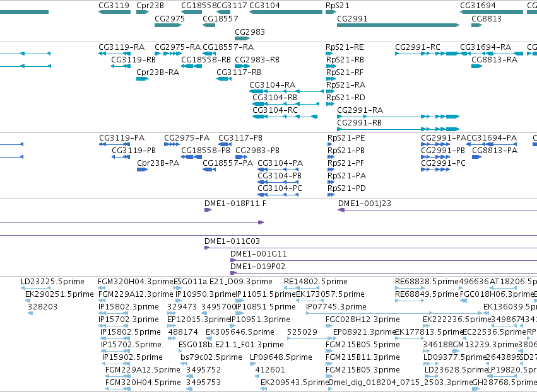Click transcript CG3117-RB
Viewport: 537px width, 392px height.
click(224, 79)
